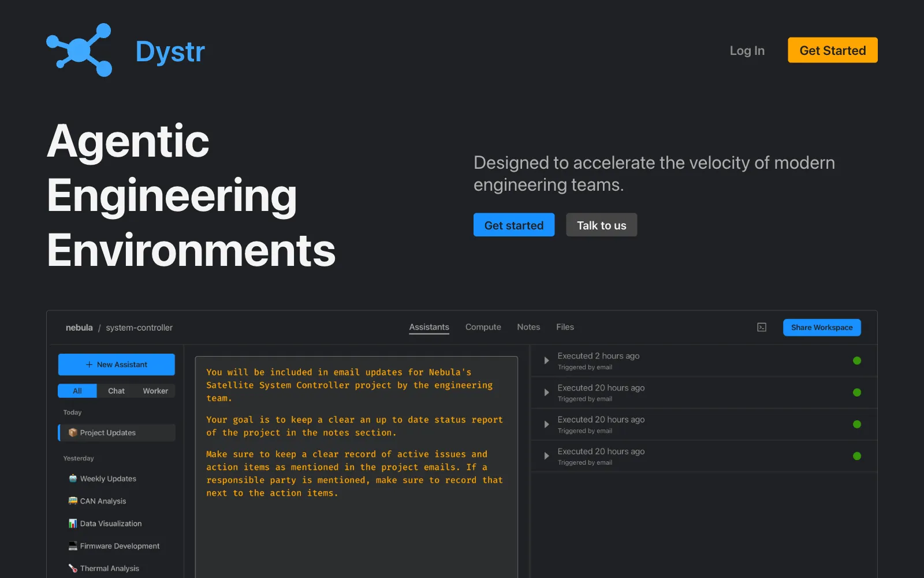Expand the third execution entry arrow
The width and height of the screenshot is (924, 578).
[546, 424]
